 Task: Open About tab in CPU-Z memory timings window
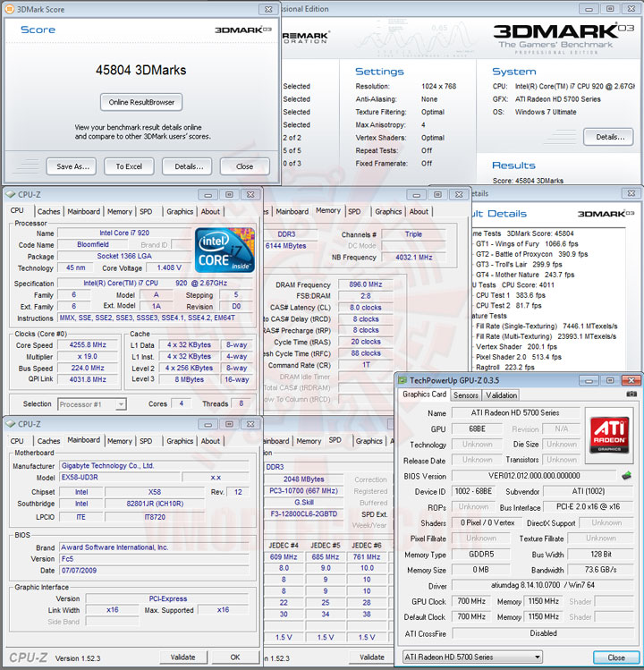coord(419,211)
